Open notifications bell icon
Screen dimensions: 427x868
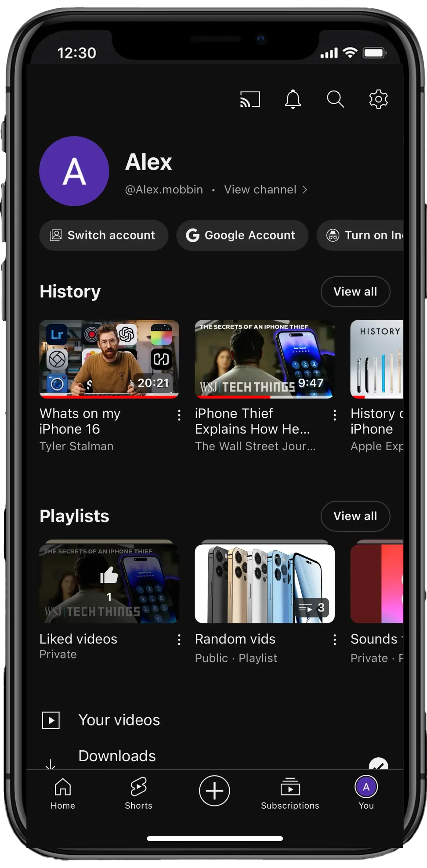point(293,99)
